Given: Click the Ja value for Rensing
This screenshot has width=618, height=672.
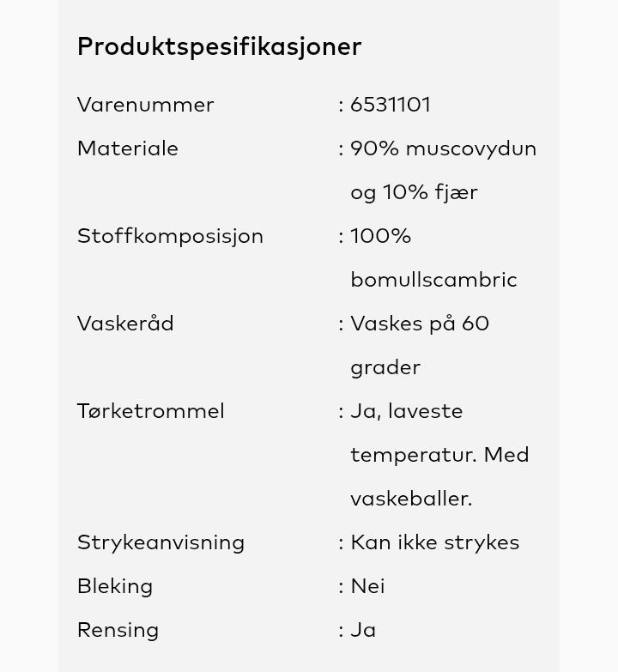Looking at the screenshot, I should [363, 630].
